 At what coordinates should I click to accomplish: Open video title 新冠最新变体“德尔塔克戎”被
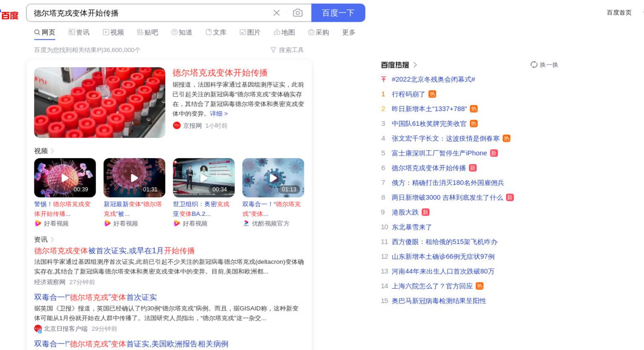(x=132, y=209)
